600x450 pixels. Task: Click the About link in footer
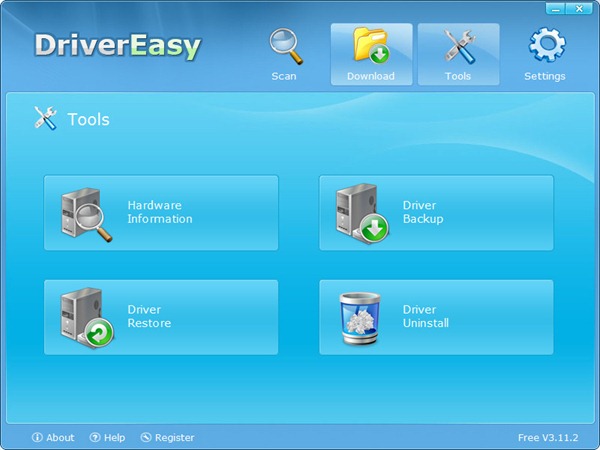(x=60, y=437)
